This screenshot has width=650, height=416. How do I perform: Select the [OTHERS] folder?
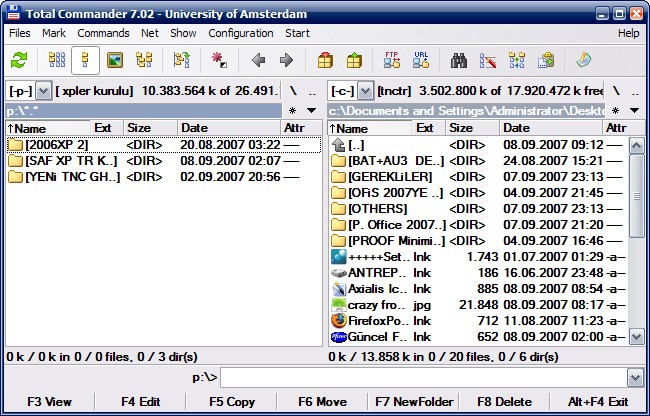[479, 209]
